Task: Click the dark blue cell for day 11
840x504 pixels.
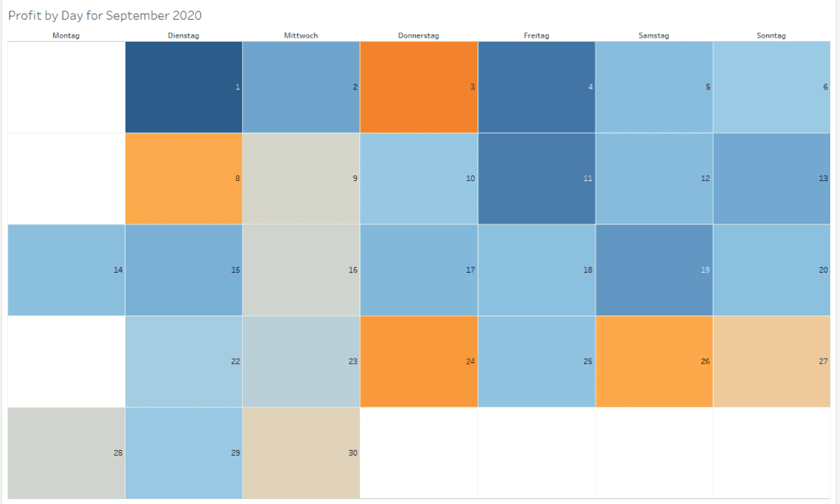Action: 536,178
